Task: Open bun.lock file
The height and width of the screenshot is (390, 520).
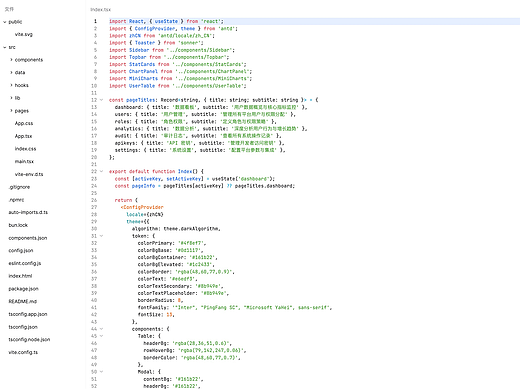Action: click(x=18, y=225)
